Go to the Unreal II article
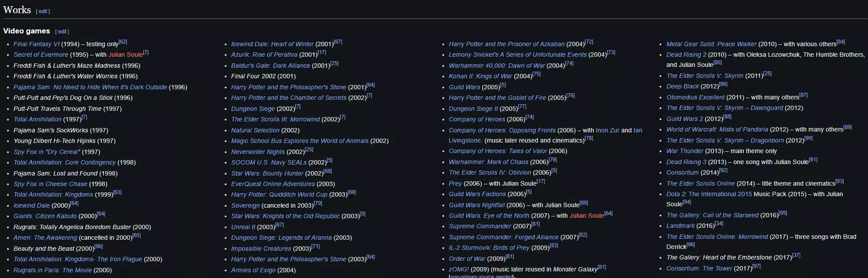 tap(243, 227)
